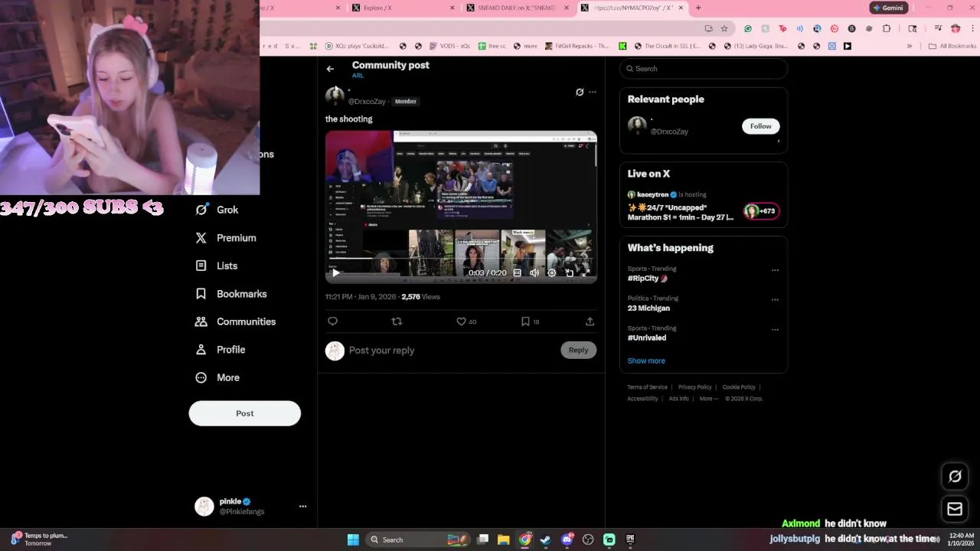Viewport: 980px width, 551px height.
Task: Expand the More menu in sidebar
Action: pyautogui.click(x=217, y=377)
